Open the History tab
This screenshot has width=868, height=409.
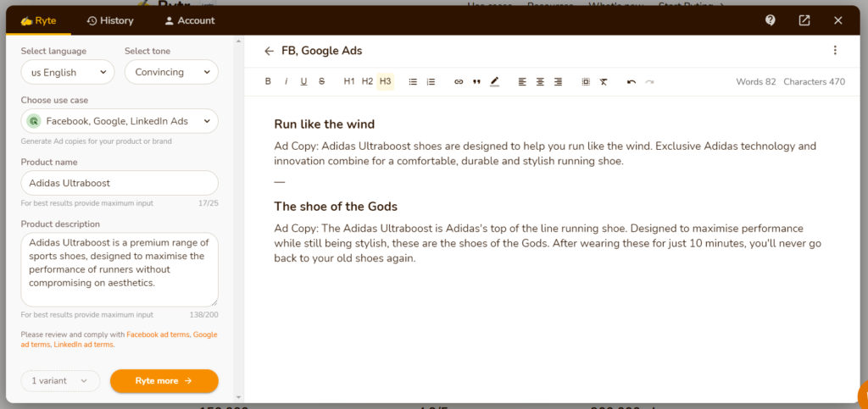[110, 20]
